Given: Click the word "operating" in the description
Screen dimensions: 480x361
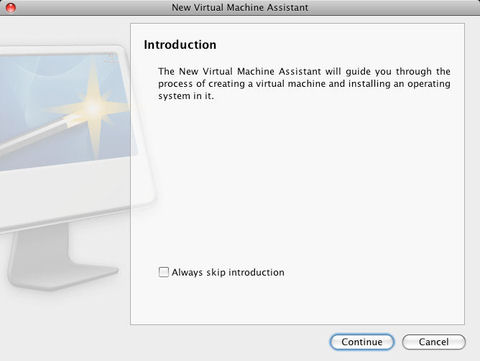Looking at the screenshot, I should pos(429,84).
